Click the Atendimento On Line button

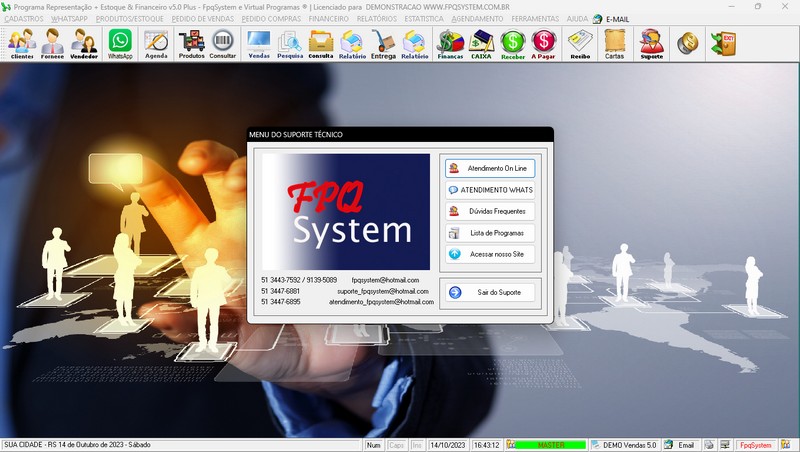tap(490, 168)
